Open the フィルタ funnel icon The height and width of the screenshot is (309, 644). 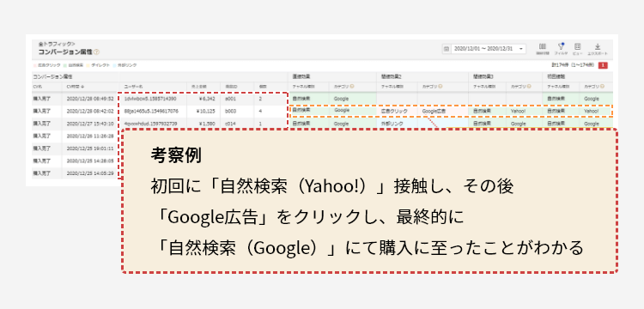(x=561, y=46)
